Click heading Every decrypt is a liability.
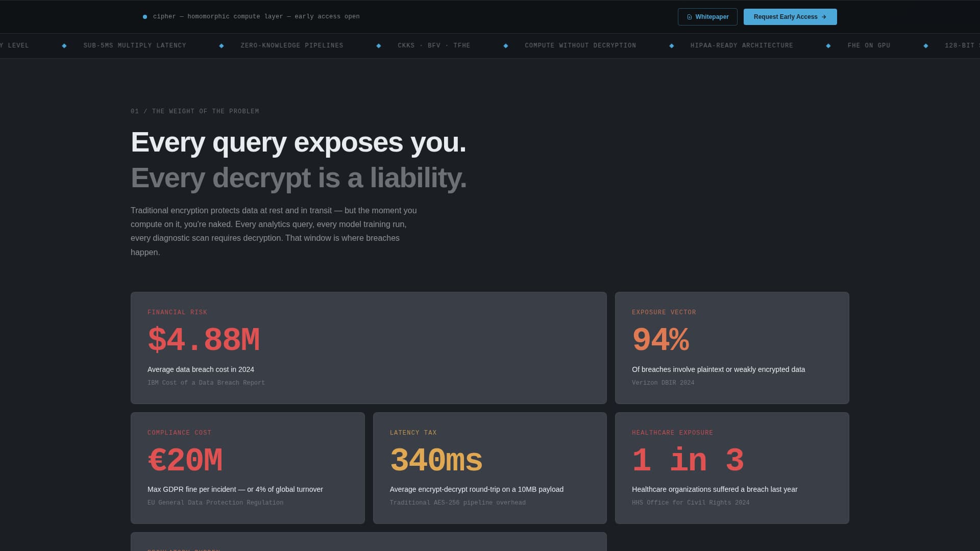Screen dimensions: 980x551 click(299, 178)
